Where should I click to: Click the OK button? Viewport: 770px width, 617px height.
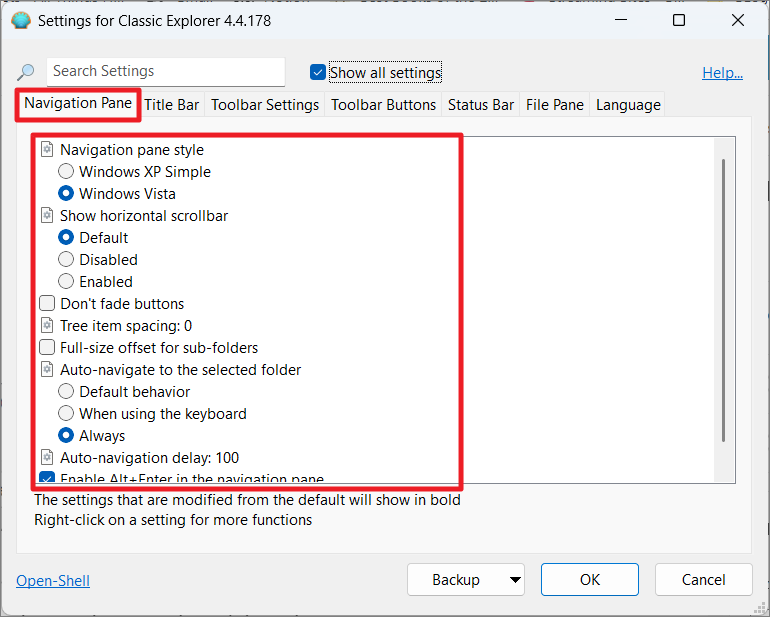tap(590, 580)
